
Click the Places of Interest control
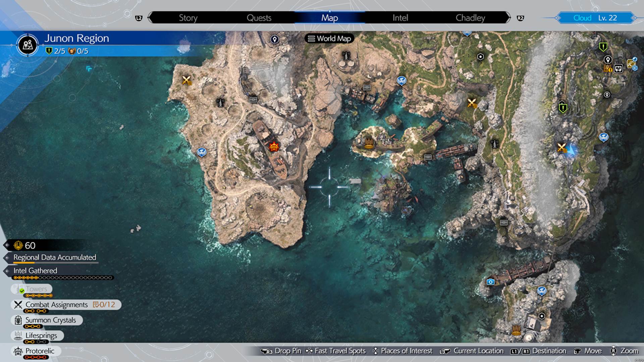coord(406,351)
